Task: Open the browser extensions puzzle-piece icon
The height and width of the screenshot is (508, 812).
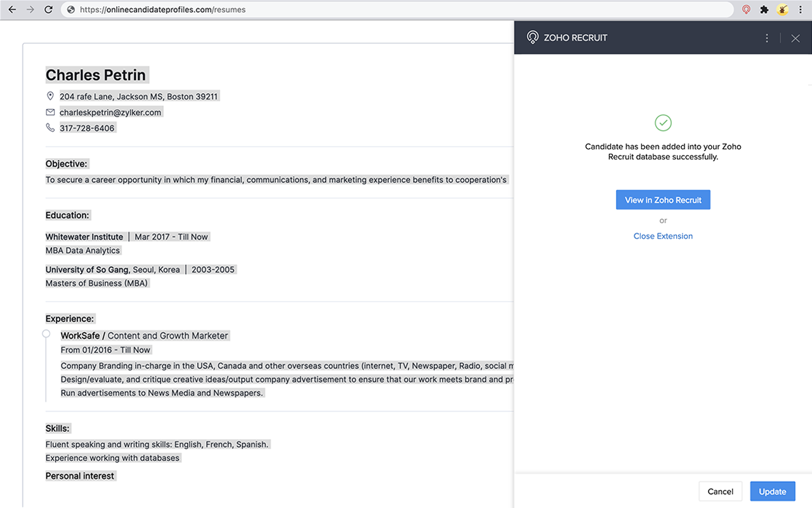Action: click(764, 10)
